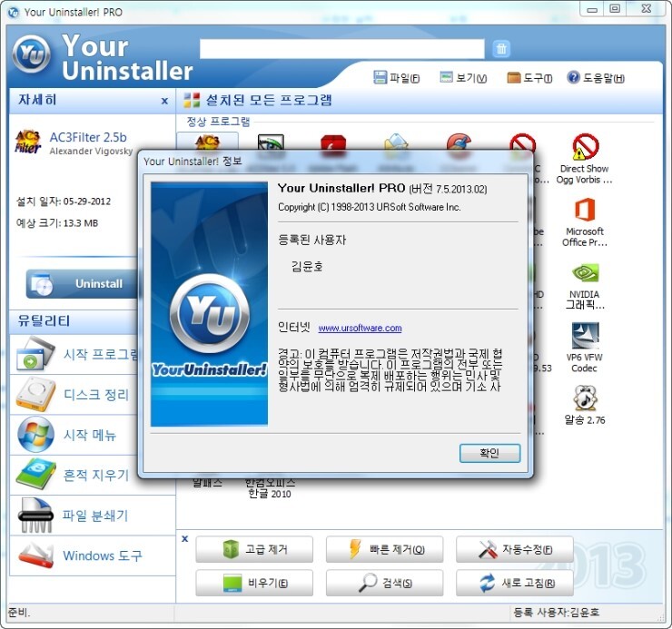The image size is (672, 629).
Task: Maximize the Your Uninstaller! PRO window
Action: tap(615, 8)
